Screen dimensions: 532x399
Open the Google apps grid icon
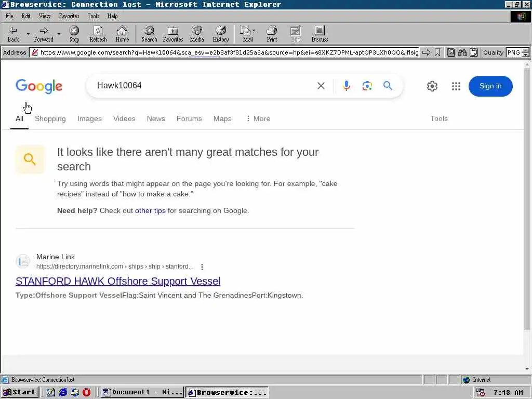click(x=456, y=86)
